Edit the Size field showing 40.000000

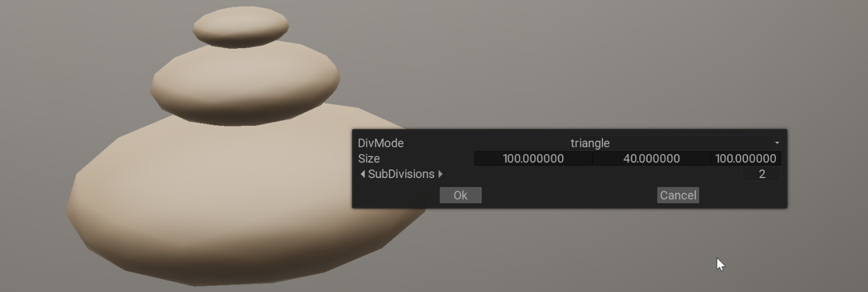652,159
